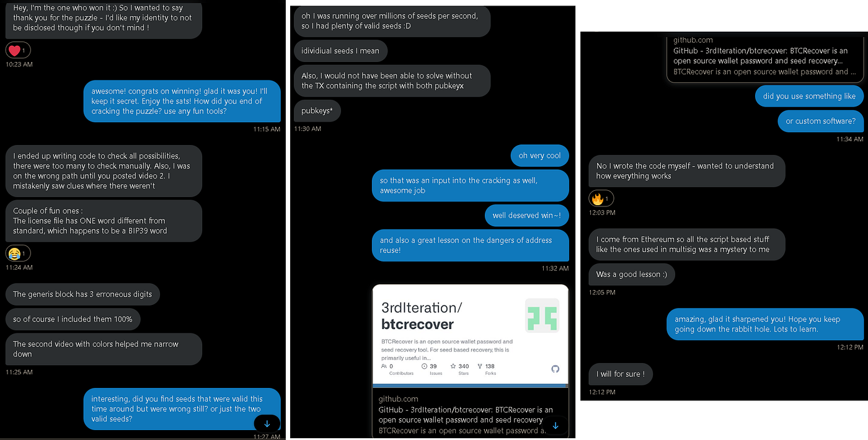Click the Contributors icon showing 0

point(384,366)
